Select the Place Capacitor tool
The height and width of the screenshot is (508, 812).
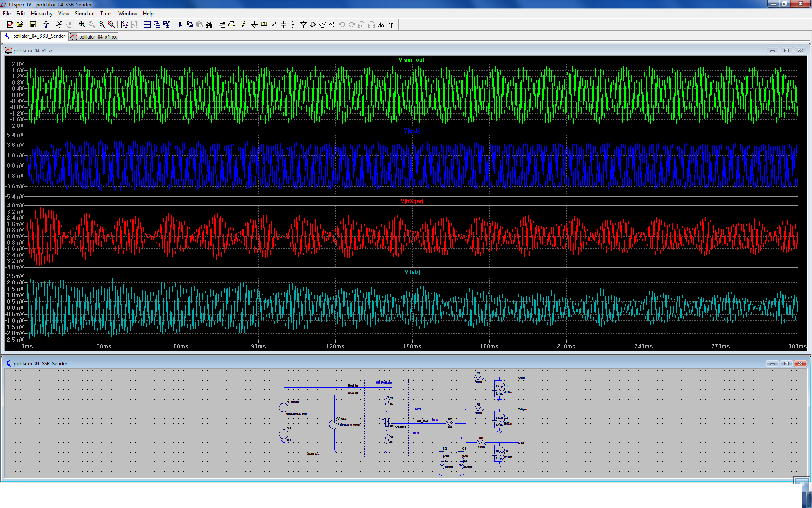(284, 25)
